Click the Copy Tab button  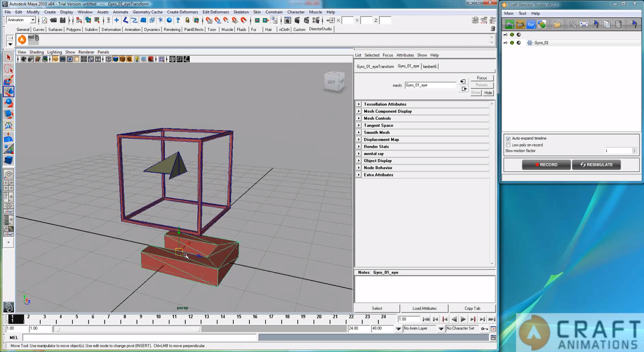tap(472, 308)
